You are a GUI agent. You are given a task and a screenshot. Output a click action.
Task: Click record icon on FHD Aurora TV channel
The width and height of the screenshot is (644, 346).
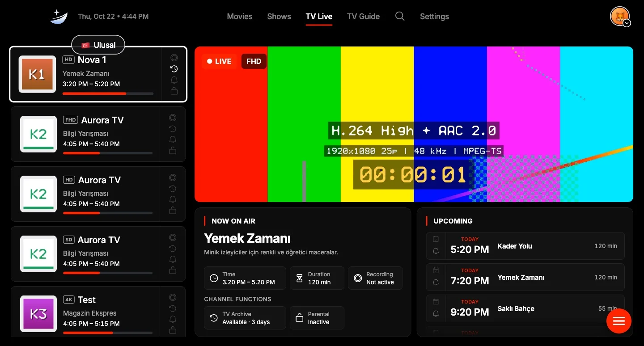pyautogui.click(x=173, y=118)
